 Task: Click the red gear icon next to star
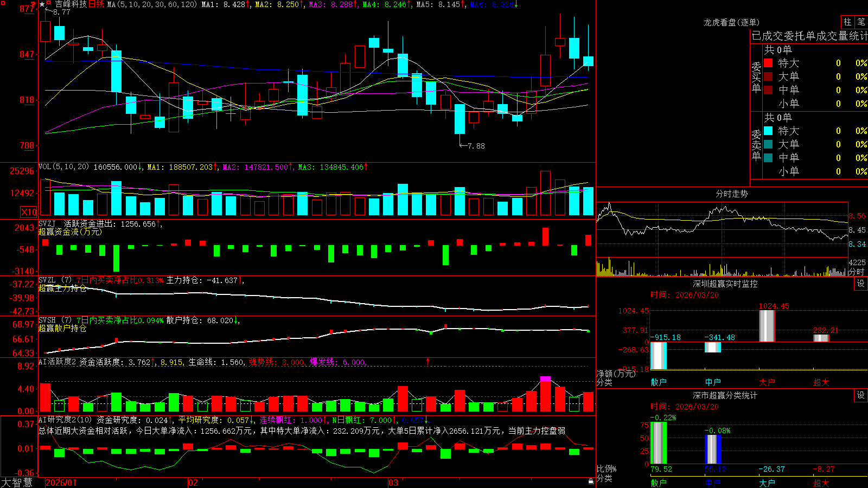(48, 3)
